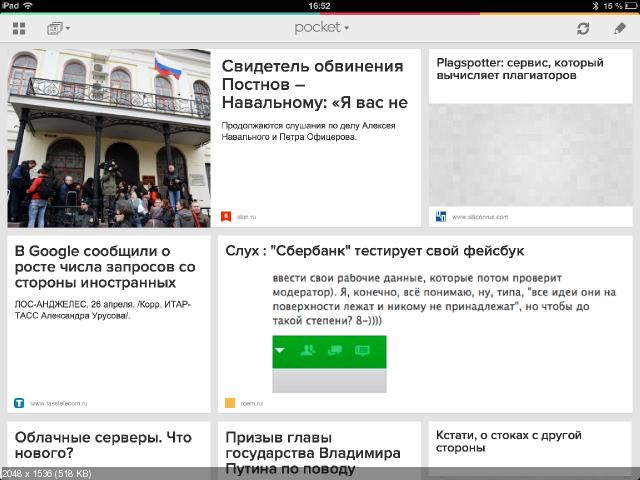
Task: Tap the 15 % battery indicator
Action: coord(620,6)
